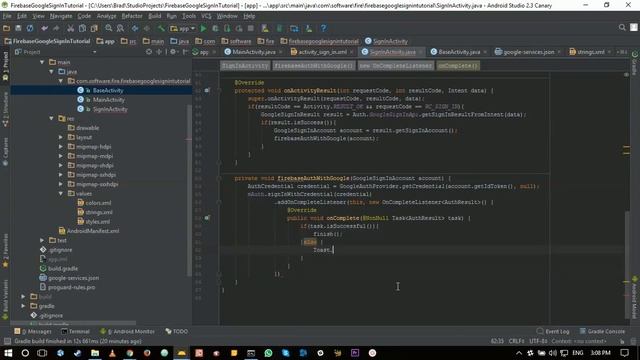Select build.gradle in the project tree
The image size is (640, 360).
[x=62, y=269]
